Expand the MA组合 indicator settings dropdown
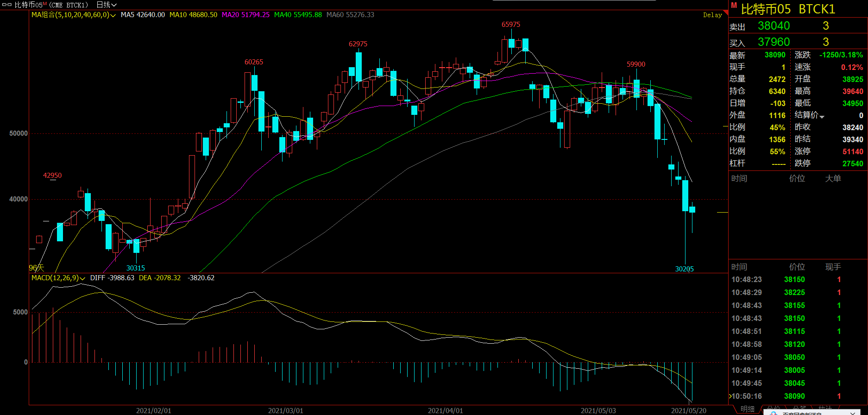The height and width of the screenshot is (415, 868). pyautogui.click(x=113, y=15)
